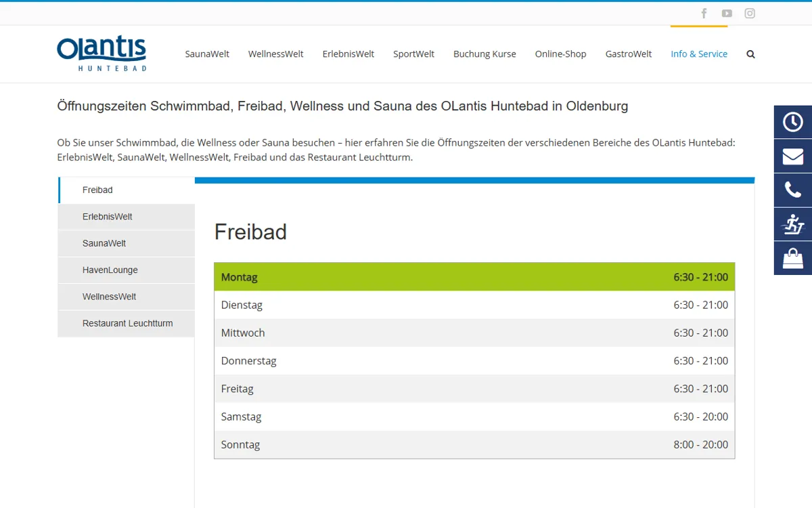
Task: Switch to the SaunaWelt vertical tab
Action: [x=127, y=243]
